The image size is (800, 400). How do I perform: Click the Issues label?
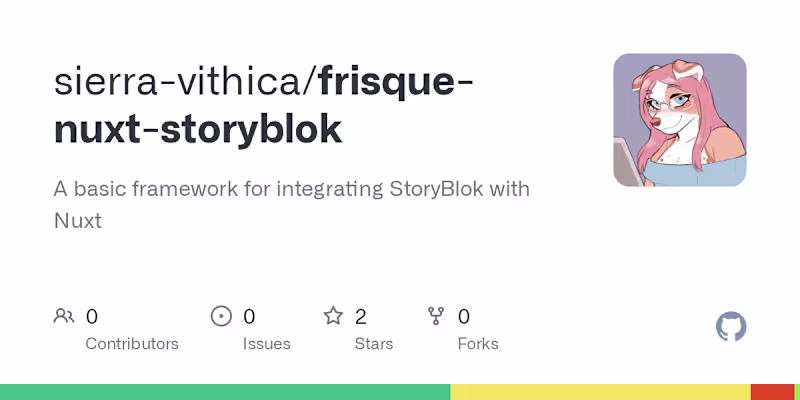(266, 344)
